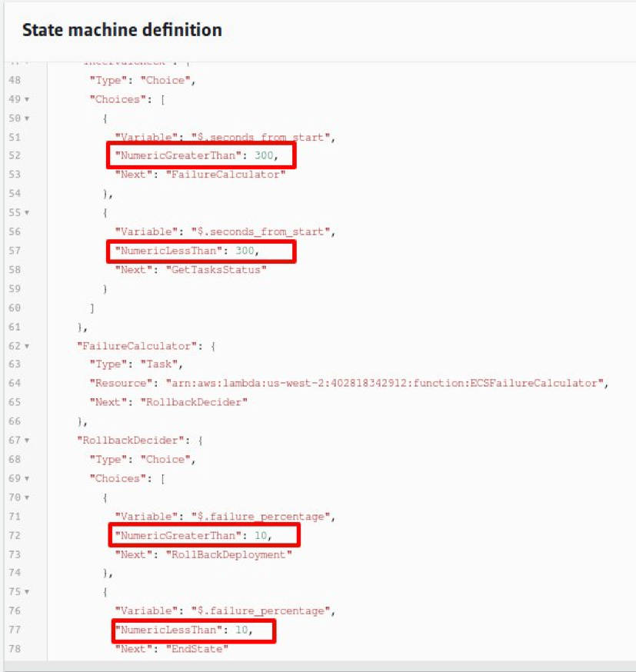Click the "Next": "RollBackDeployment" line
Viewport: 636px width, 672px height.
point(204,554)
